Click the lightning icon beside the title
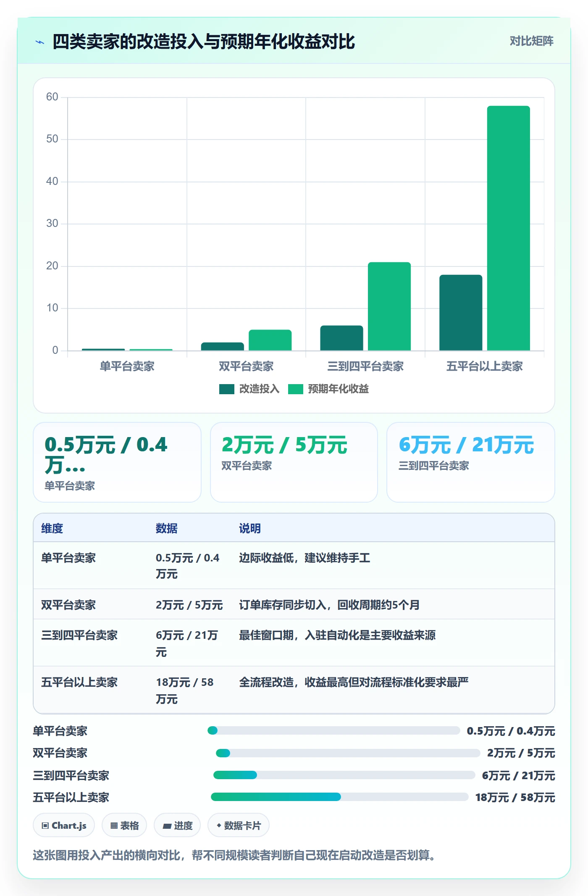The height and width of the screenshot is (896, 588). (x=40, y=42)
